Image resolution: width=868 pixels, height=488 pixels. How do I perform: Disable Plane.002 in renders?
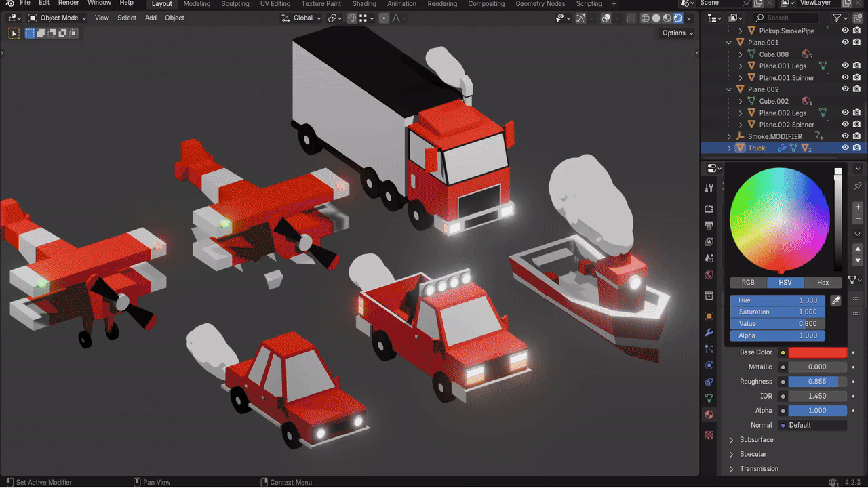click(857, 89)
